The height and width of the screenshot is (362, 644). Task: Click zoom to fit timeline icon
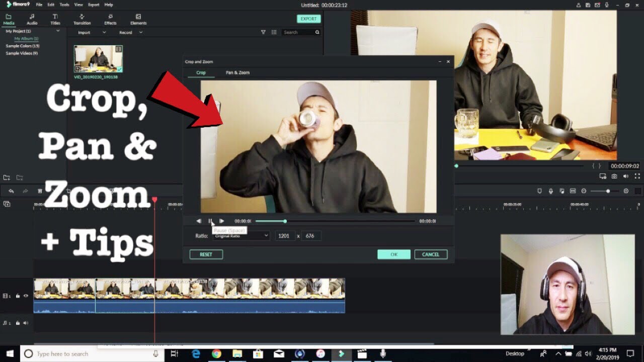(x=573, y=191)
